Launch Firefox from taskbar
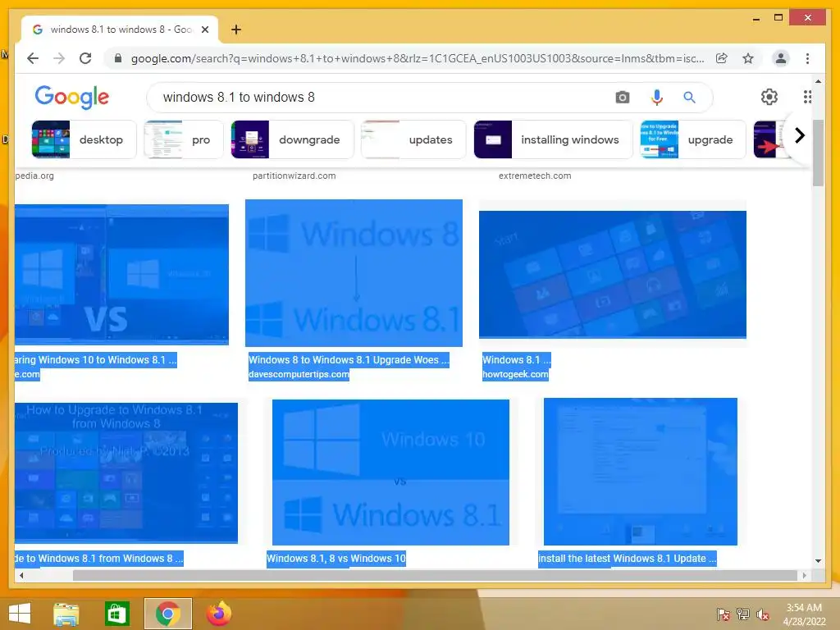Image resolution: width=840 pixels, height=630 pixels. [218, 614]
